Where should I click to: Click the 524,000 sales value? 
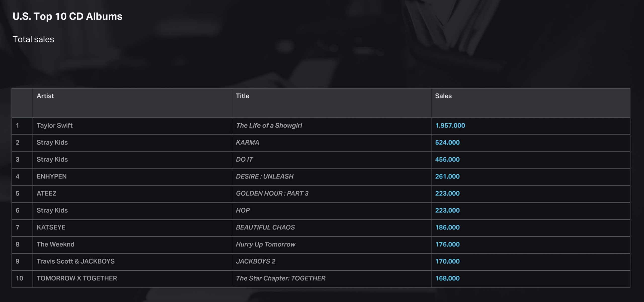pyautogui.click(x=447, y=142)
